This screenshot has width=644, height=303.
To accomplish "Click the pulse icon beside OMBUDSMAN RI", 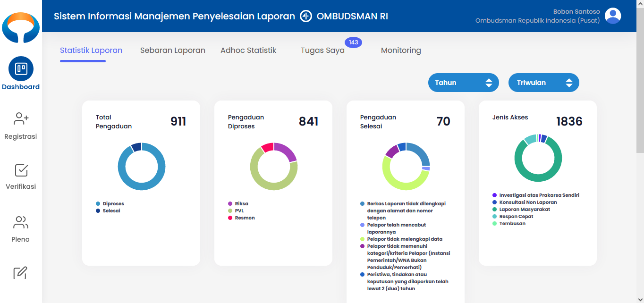I will point(305,16).
